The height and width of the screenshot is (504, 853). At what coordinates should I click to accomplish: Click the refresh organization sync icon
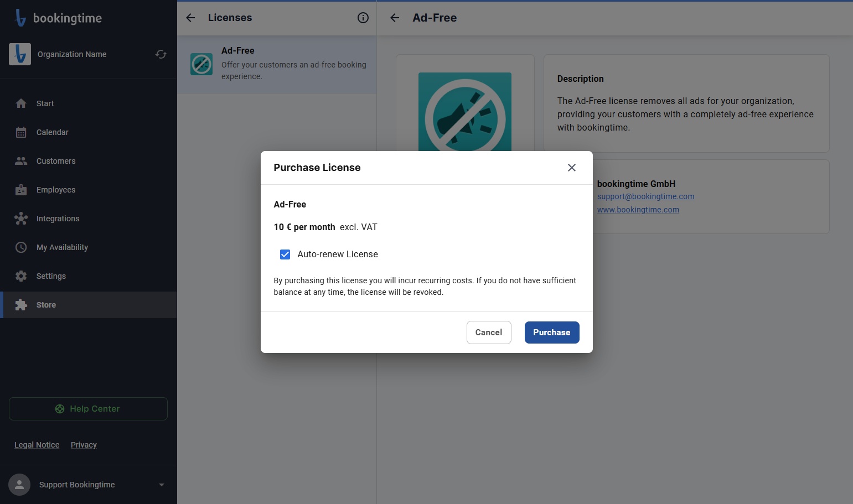click(x=161, y=54)
